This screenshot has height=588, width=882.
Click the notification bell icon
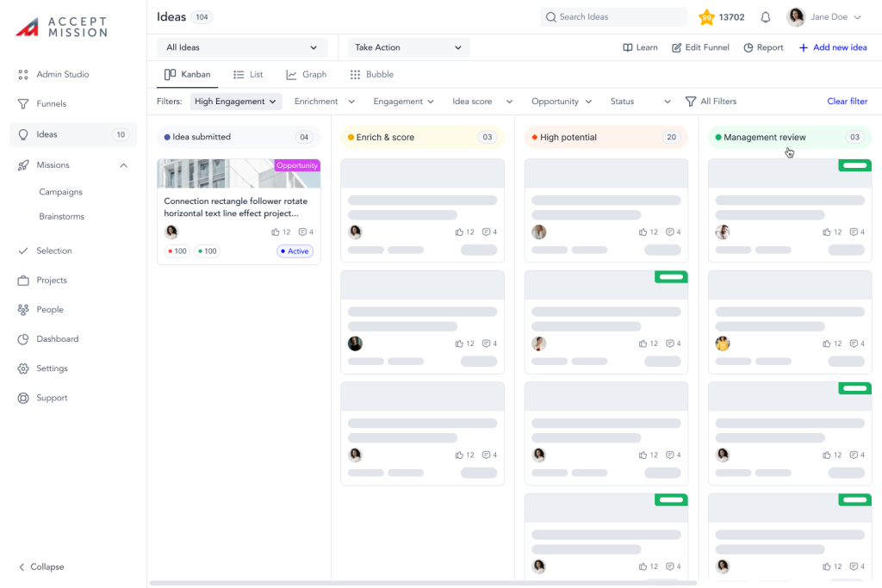pos(765,17)
